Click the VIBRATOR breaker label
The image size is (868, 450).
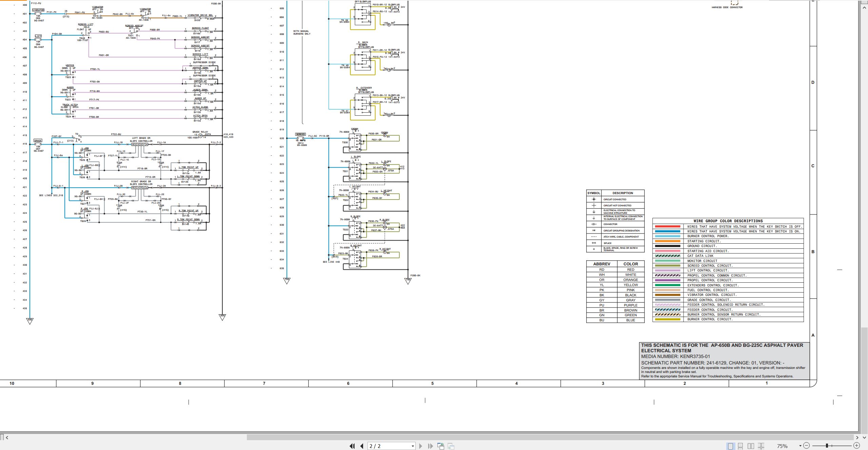[38, 10]
